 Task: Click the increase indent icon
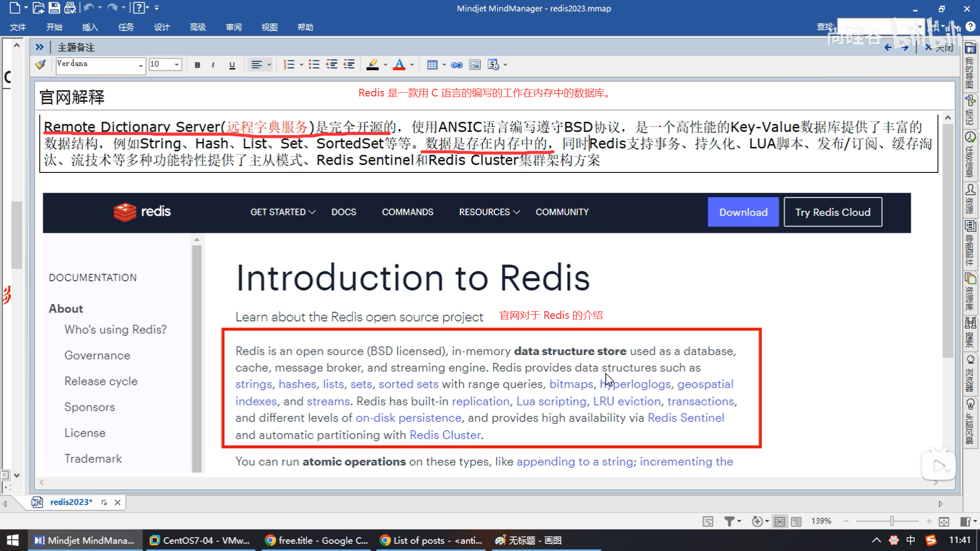click(349, 65)
